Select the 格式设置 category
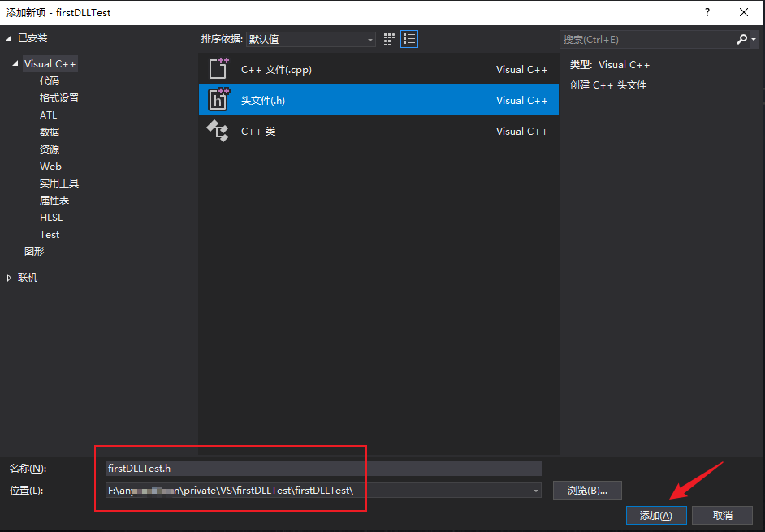765x532 pixels. [x=59, y=98]
